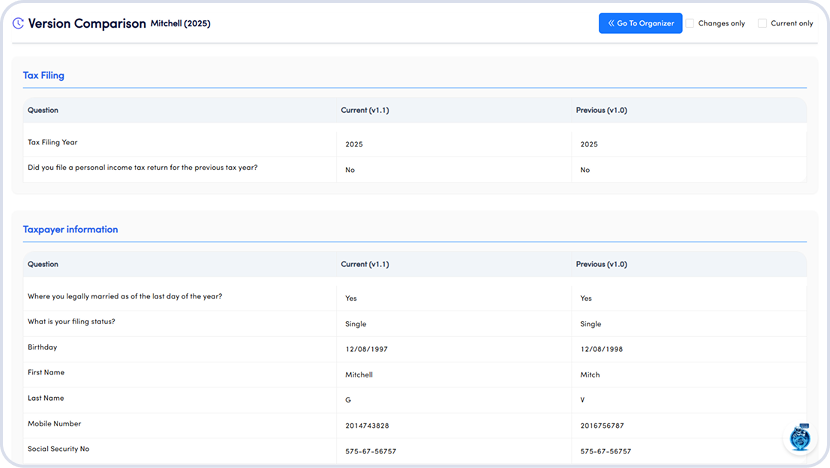Screen dimensions: 830x468
Task: Click the 'What is your filing status?' question
Action: pos(71,321)
